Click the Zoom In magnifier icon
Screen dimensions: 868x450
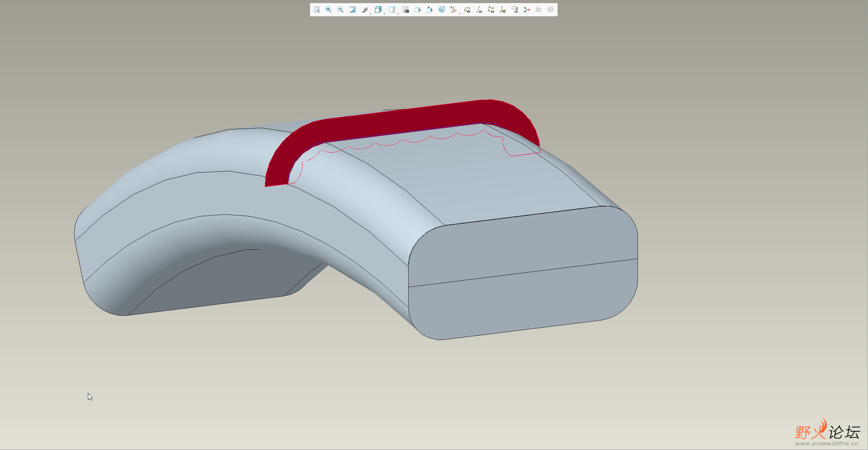tap(329, 10)
